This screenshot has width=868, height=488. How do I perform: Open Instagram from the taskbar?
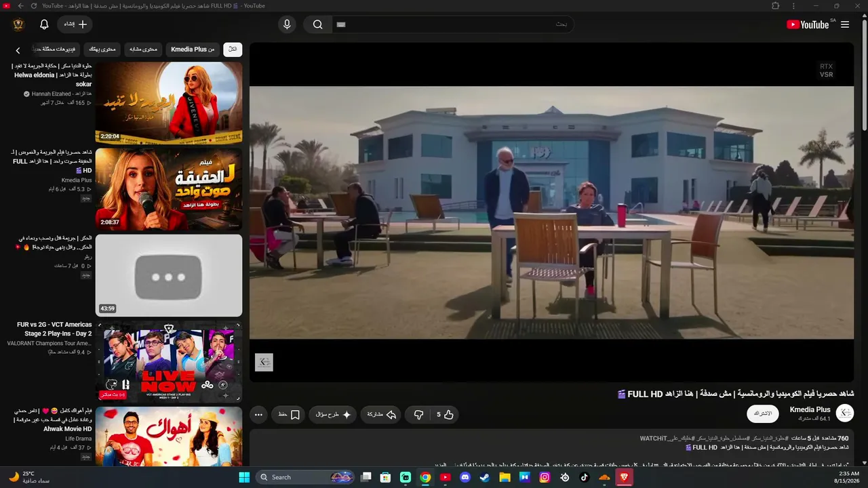(x=545, y=477)
